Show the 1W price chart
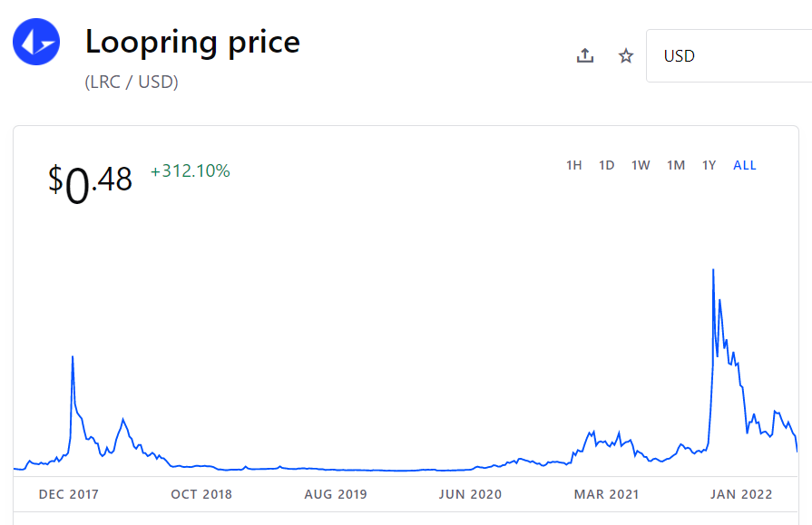 [641, 165]
